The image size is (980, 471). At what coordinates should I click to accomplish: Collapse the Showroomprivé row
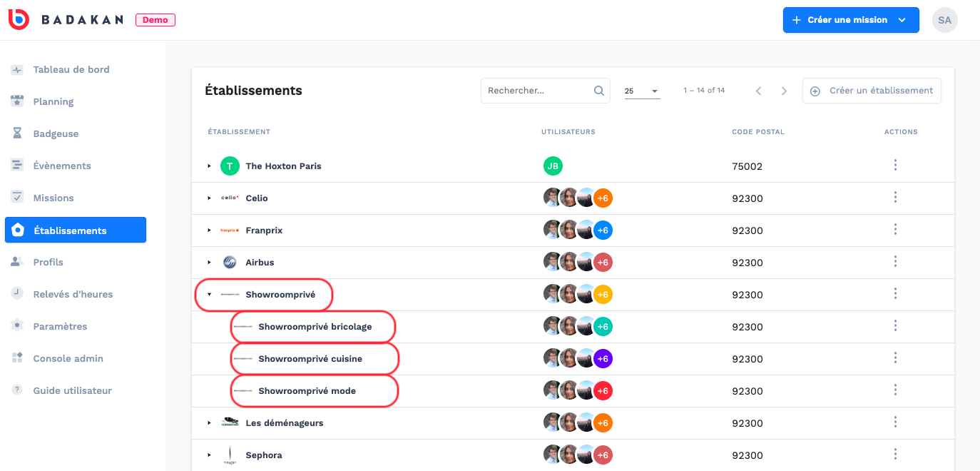click(209, 295)
